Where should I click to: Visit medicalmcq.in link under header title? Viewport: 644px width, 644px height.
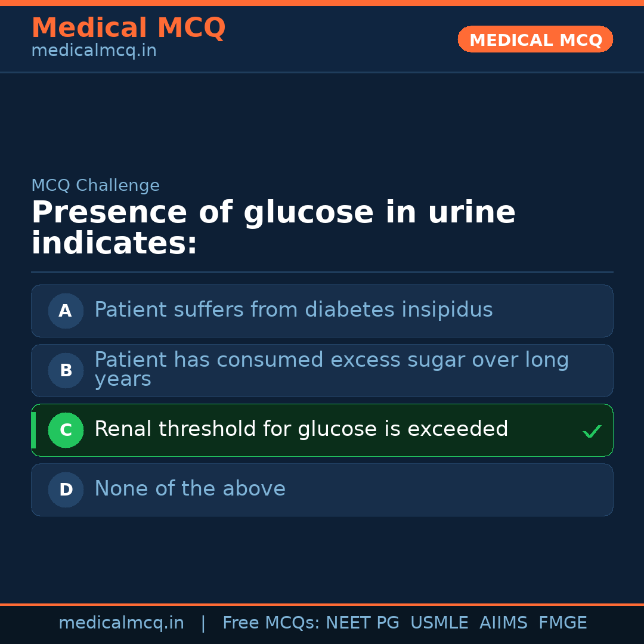point(94,51)
